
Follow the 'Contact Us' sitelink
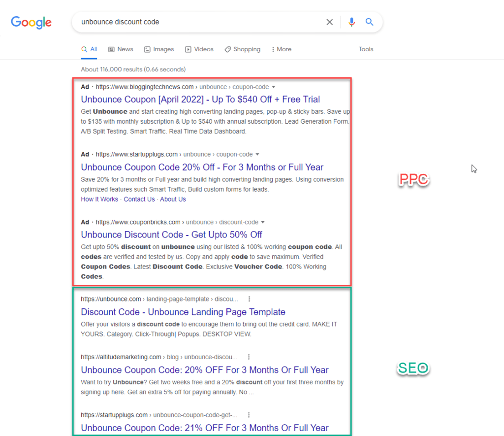(139, 199)
